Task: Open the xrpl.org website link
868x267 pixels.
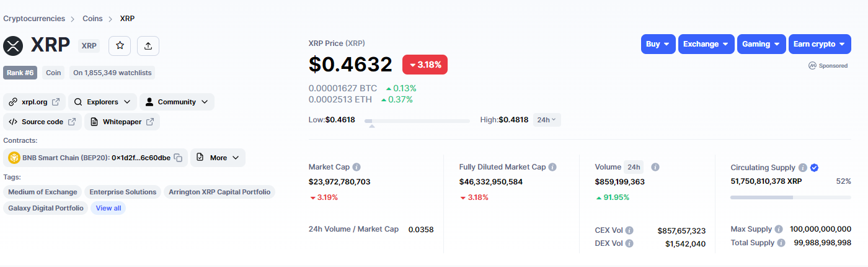Action: (x=35, y=102)
